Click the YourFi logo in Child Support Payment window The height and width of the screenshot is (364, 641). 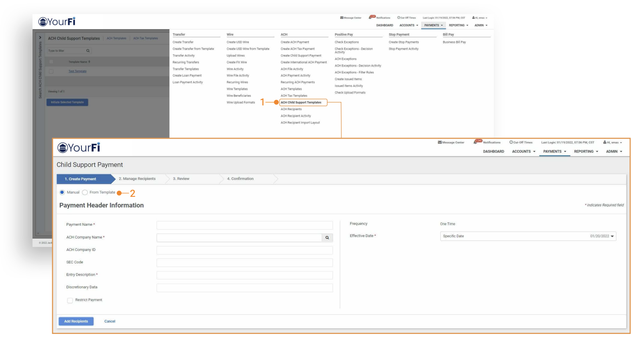(x=79, y=148)
